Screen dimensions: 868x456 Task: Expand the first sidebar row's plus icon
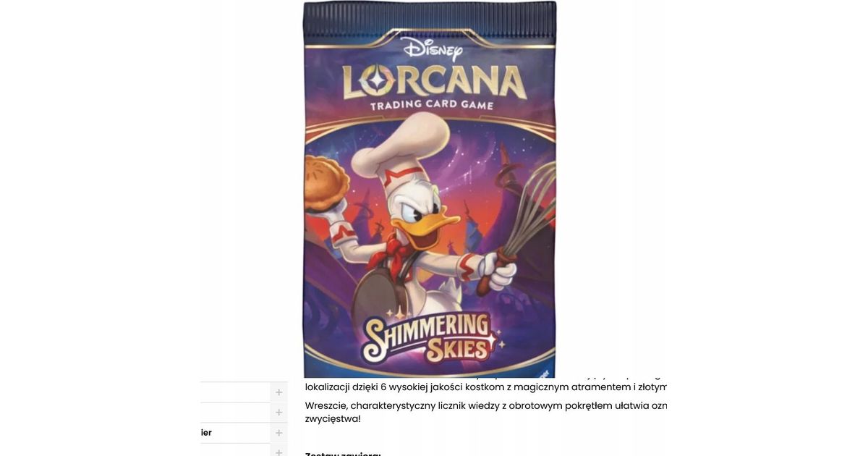click(278, 392)
